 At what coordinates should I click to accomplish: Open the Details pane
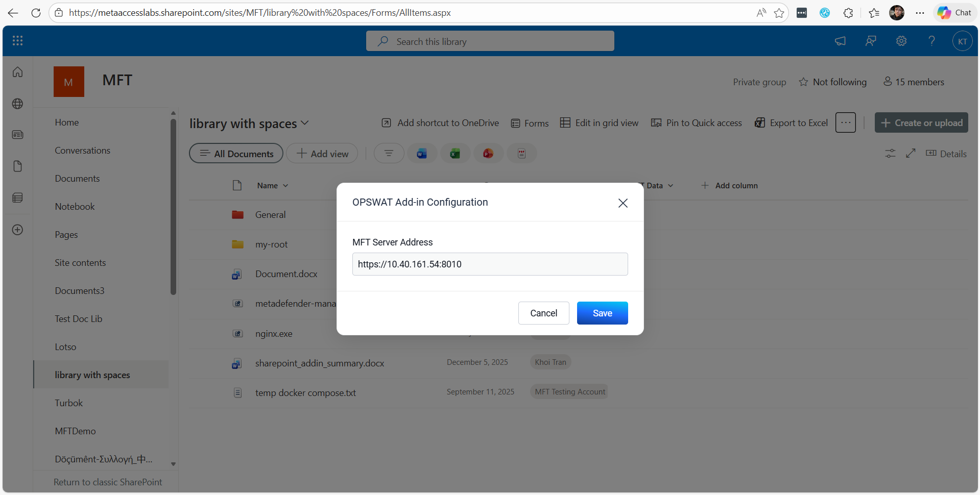coord(946,153)
